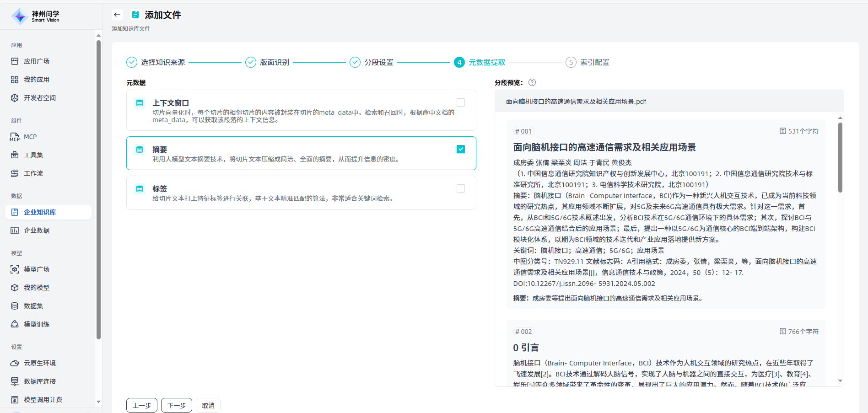Click the back arrow beside 添加文件
Viewport: 868px width, 413px height.
[117, 15]
